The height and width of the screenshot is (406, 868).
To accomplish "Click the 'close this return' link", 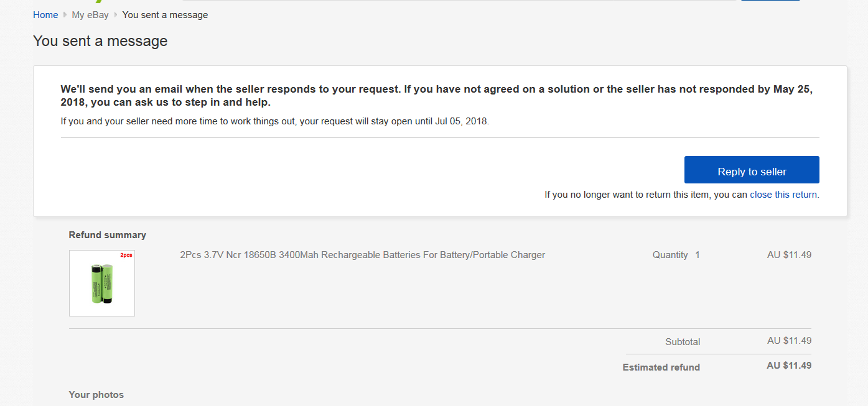I will [784, 195].
